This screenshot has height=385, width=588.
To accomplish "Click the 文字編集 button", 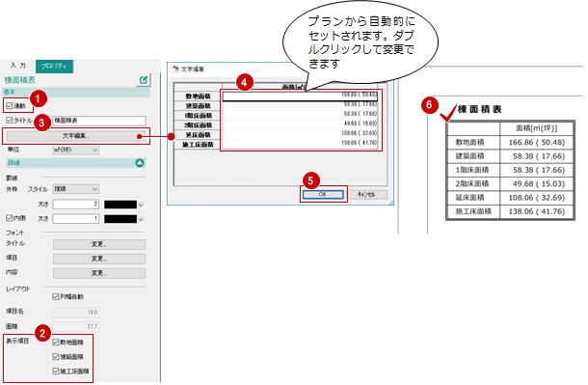I will click(x=76, y=136).
